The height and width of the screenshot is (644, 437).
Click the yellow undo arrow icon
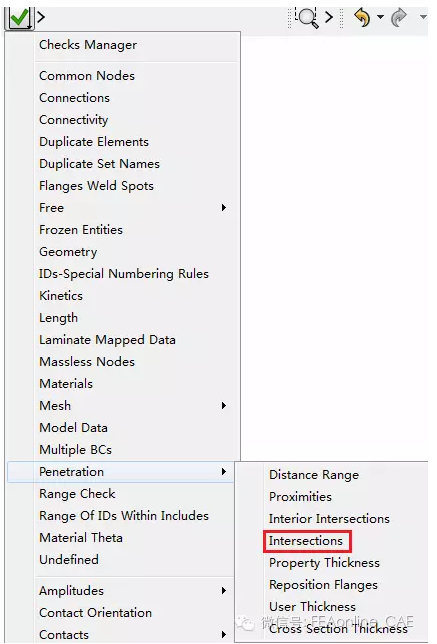pyautogui.click(x=362, y=18)
